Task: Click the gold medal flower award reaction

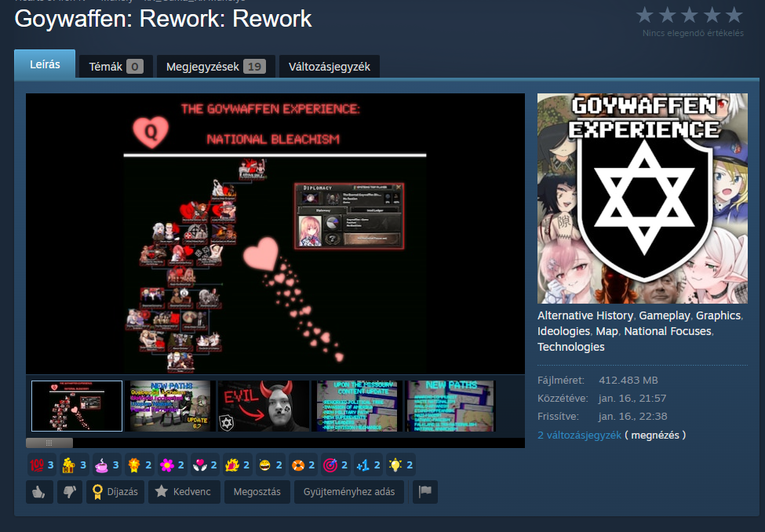Action: pyautogui.click(x=134, y=465)
